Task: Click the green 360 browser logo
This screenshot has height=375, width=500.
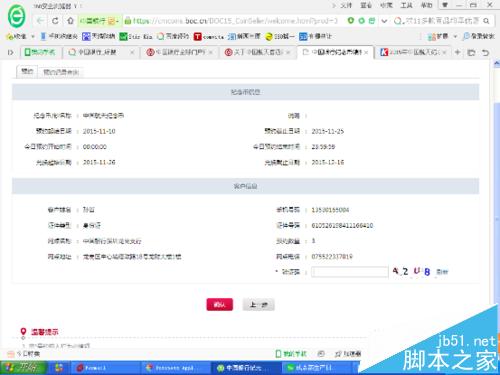Action: coord(16,16)
